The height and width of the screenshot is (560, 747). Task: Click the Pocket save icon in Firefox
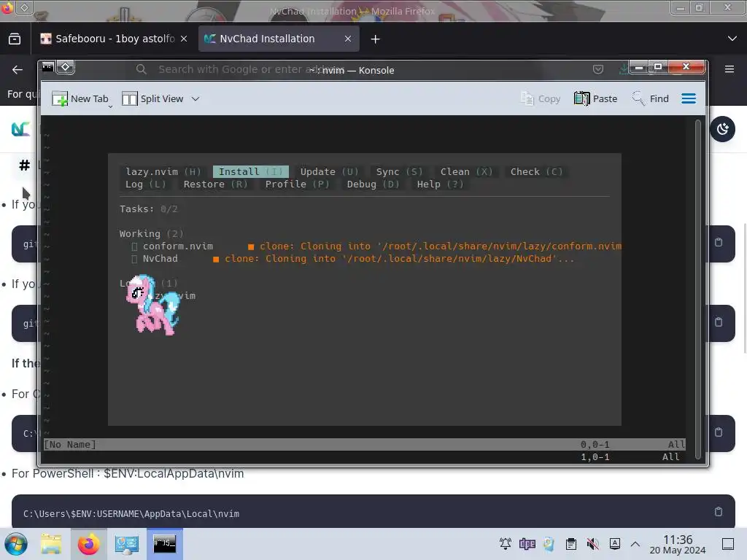tap(598, 69)
